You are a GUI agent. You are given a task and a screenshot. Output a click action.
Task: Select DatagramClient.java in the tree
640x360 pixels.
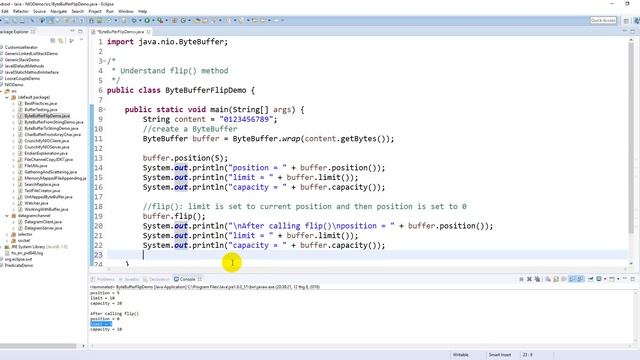click(x=43, y=222)
